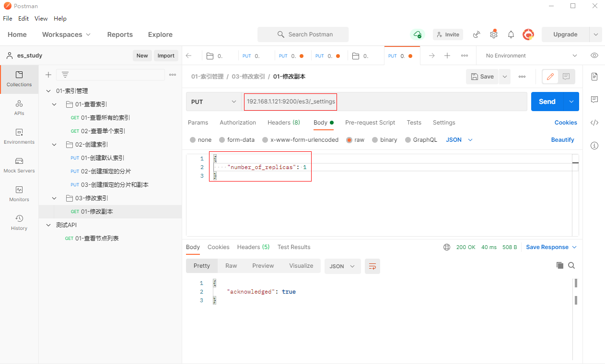605x364 pixels.
Task: Open Mock Servers in the sidebar
Action: [19, 165]
